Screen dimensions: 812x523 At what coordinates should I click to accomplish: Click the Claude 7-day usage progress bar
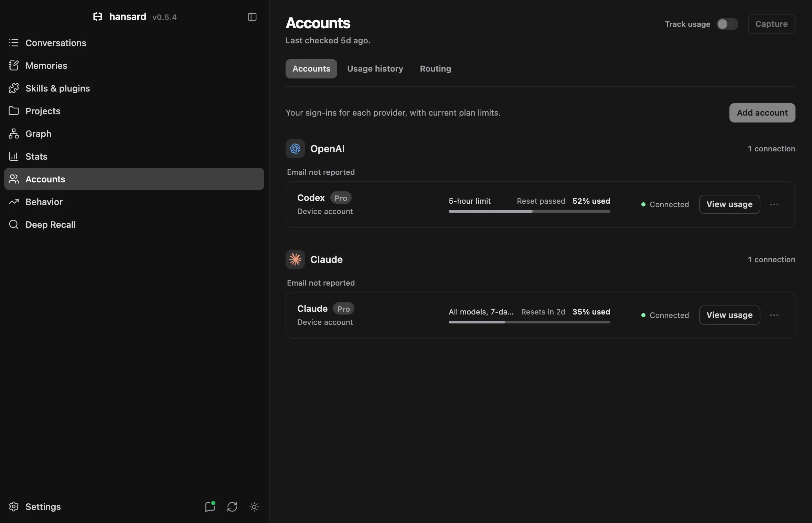point(529,322)
